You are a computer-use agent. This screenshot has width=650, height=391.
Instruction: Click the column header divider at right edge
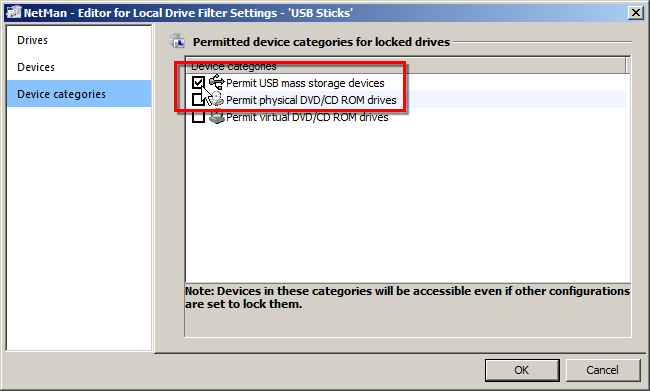click(x=627, y=66)
